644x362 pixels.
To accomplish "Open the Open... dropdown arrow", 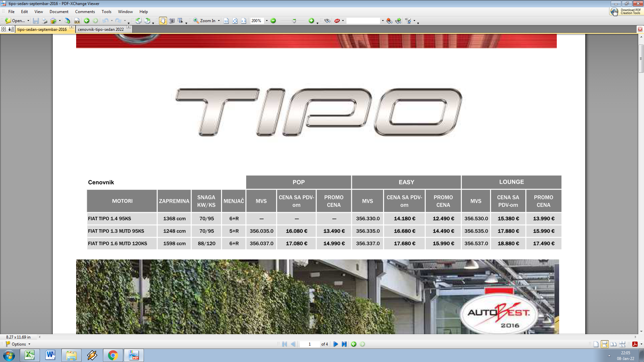I will (28, 21).
